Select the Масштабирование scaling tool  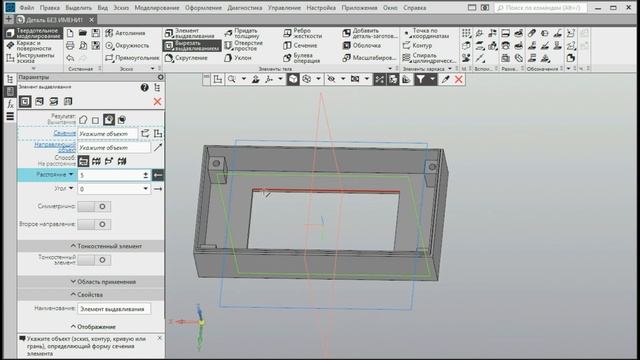coord(369,58)
